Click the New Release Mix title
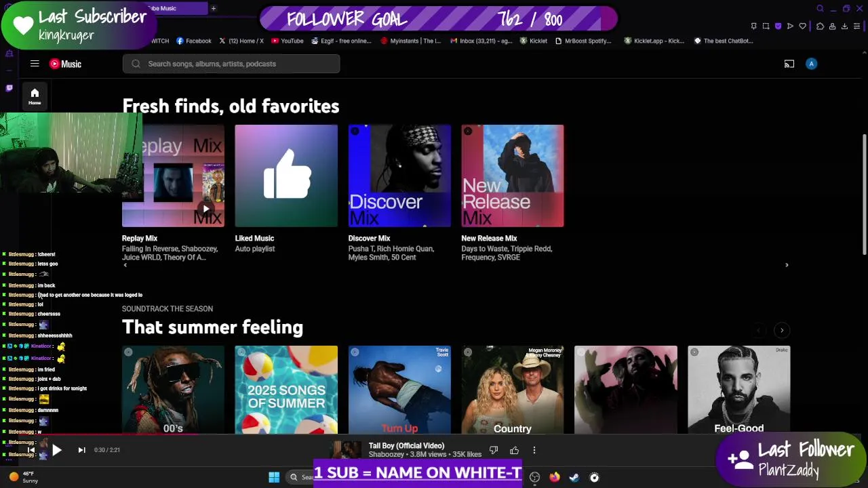The width and height of the screenshot is (868, 488). tap(489, 239)
